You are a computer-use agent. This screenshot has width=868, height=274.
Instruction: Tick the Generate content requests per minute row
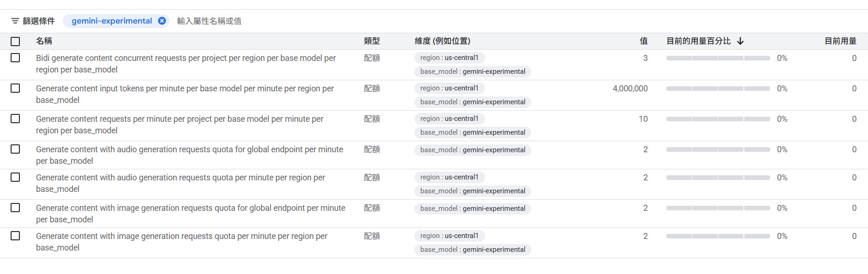[x=15, y=119]
